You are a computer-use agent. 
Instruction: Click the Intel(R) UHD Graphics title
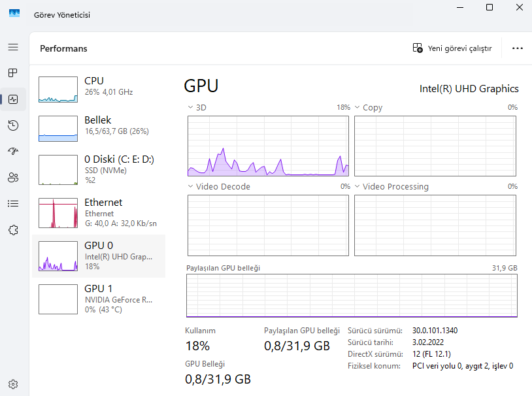(469, 89)
